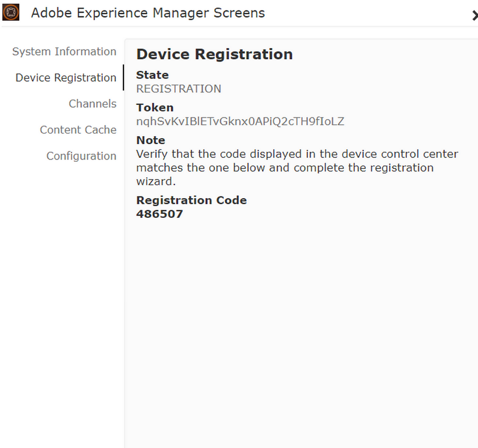This screenshot has height=448, width=478.
Task: Collapse the panel with the top-right chevron
Action: point(475,15)
